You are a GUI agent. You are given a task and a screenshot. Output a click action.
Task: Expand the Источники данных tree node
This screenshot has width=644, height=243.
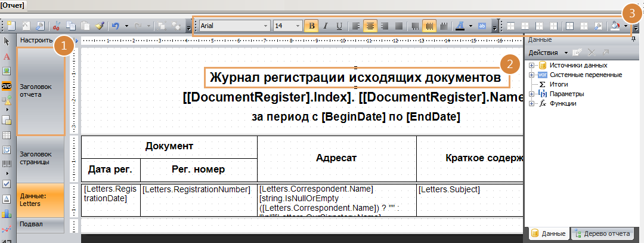click(531, 65)
